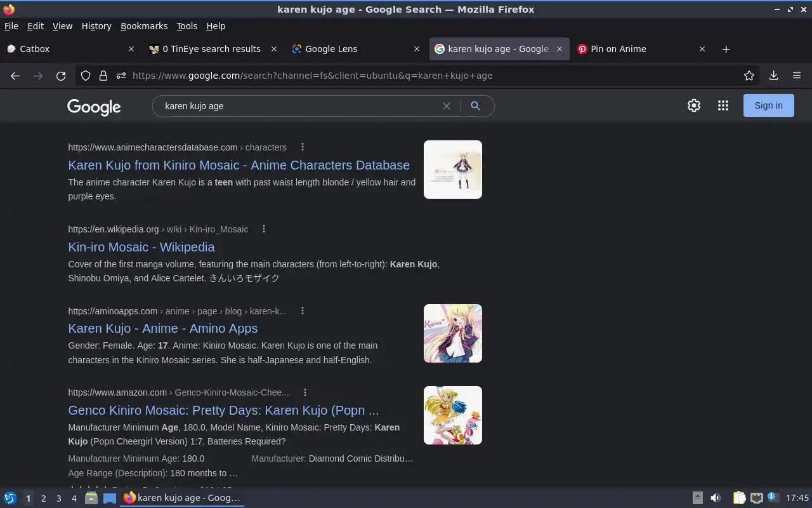Viewport: 812px width, 508px height.
Task: Switch to workspace 3 in the taskbar
Action: (58, 498)
